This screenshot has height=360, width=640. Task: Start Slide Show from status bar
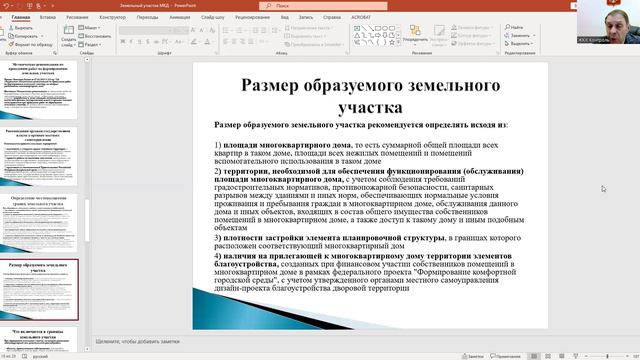point(576,356)
